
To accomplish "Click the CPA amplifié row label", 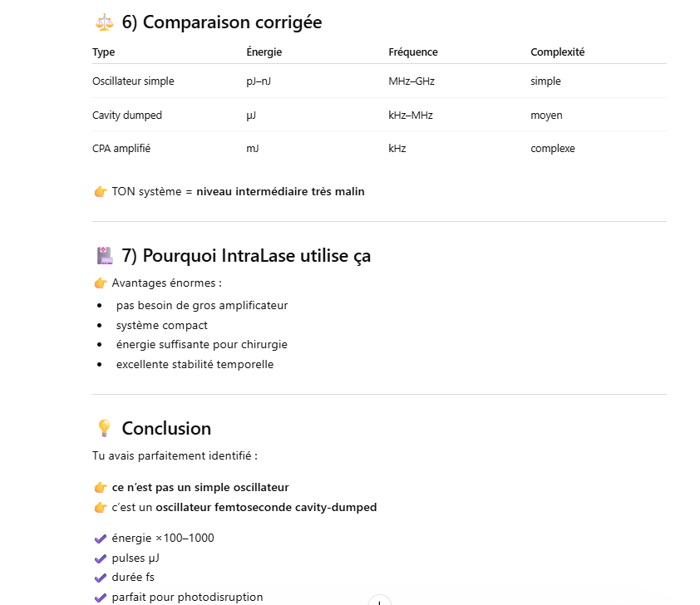I will pos(121,149).
